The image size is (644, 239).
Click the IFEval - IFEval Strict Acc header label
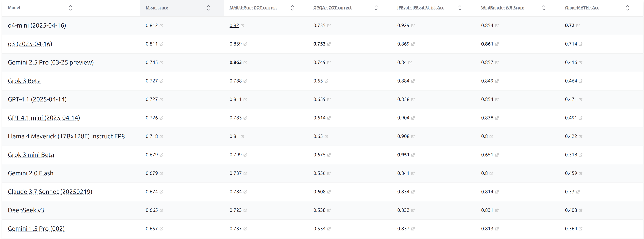(420, 8)
